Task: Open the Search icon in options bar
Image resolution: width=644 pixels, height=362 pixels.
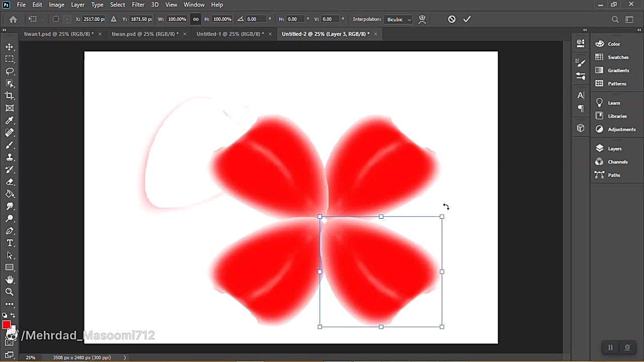Action: click(615, 19)
